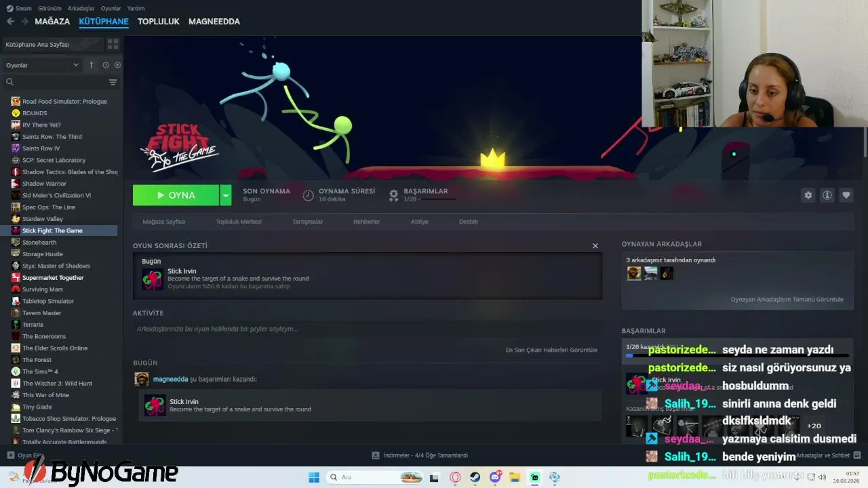Image resolution: width=868 pixels, height=488 pixels.
Task: Go to KÜTÜPHANE tab
Action: click(104, 22)
